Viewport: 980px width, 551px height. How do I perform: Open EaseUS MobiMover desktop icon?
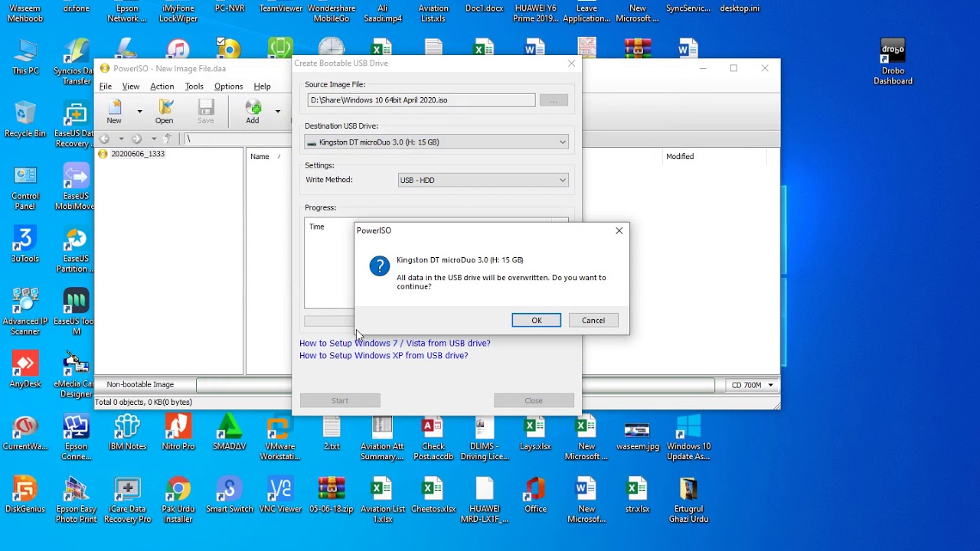coord(76,187)
